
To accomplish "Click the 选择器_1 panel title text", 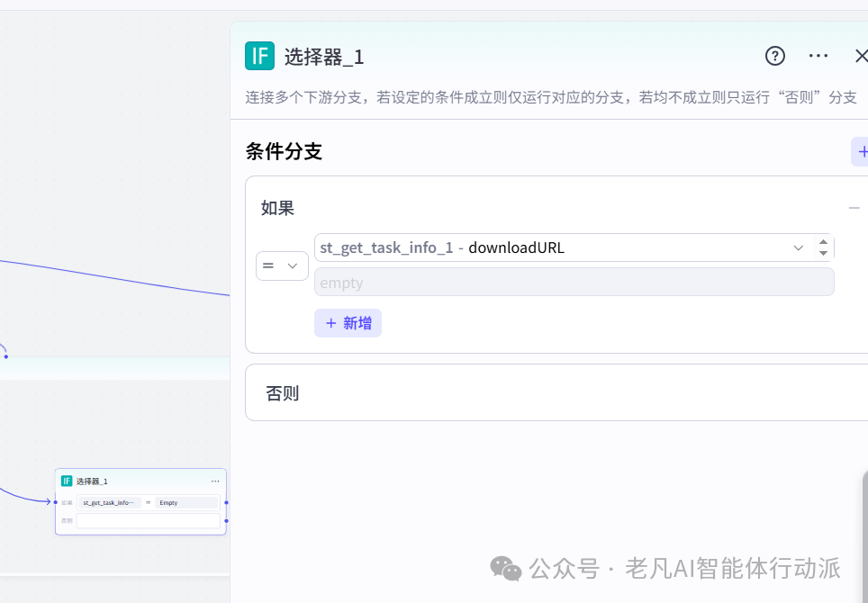I will click(324, 57).
